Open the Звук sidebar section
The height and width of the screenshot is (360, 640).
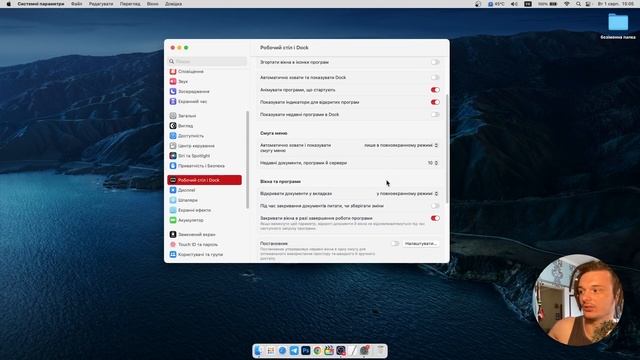tap(179, 81)
